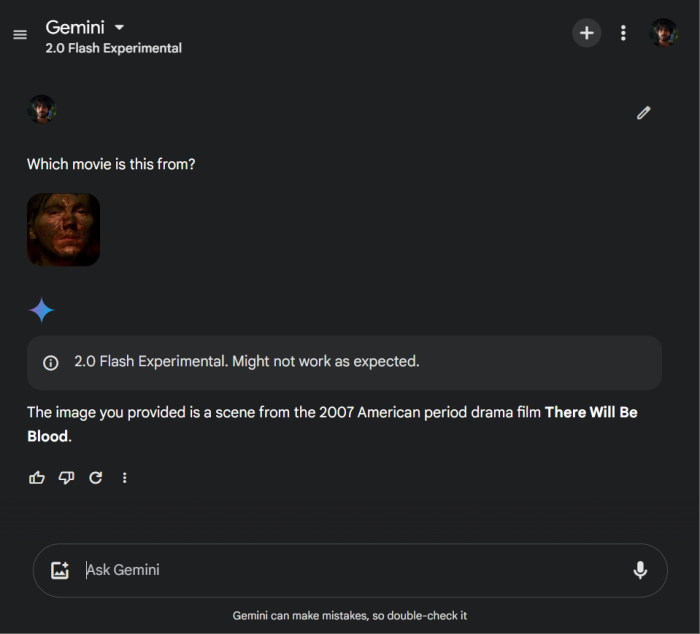This screenshot has width=700, height=634.
Task: Open more response options menu
Action: (x=125, y=478)
